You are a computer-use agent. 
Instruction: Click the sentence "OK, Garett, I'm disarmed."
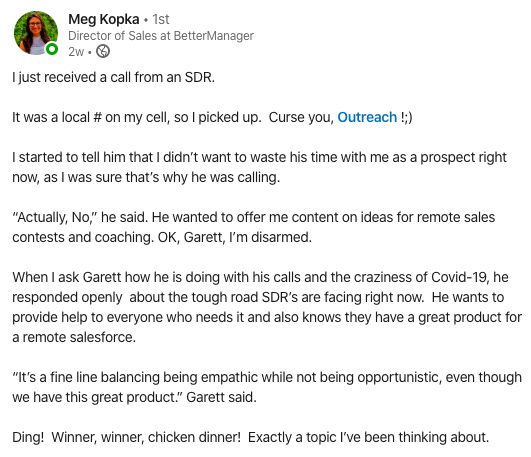coord(235,237)
